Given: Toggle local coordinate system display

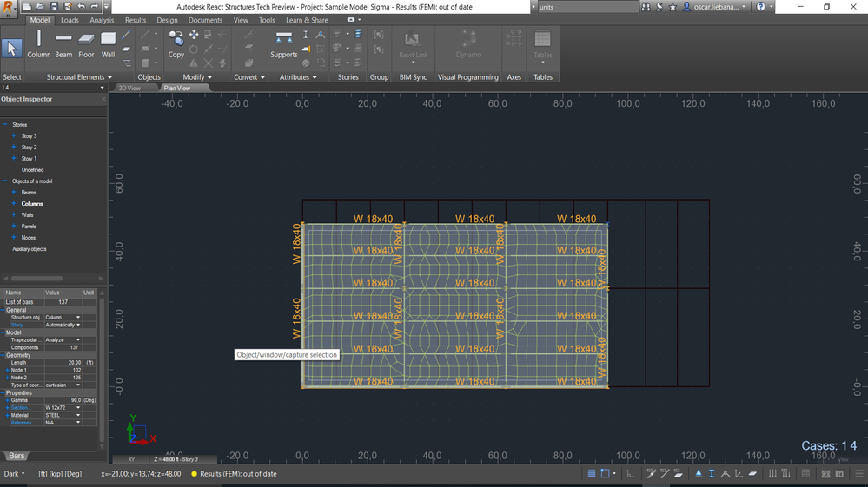Looking at the screenshot, I should [739, 474].
